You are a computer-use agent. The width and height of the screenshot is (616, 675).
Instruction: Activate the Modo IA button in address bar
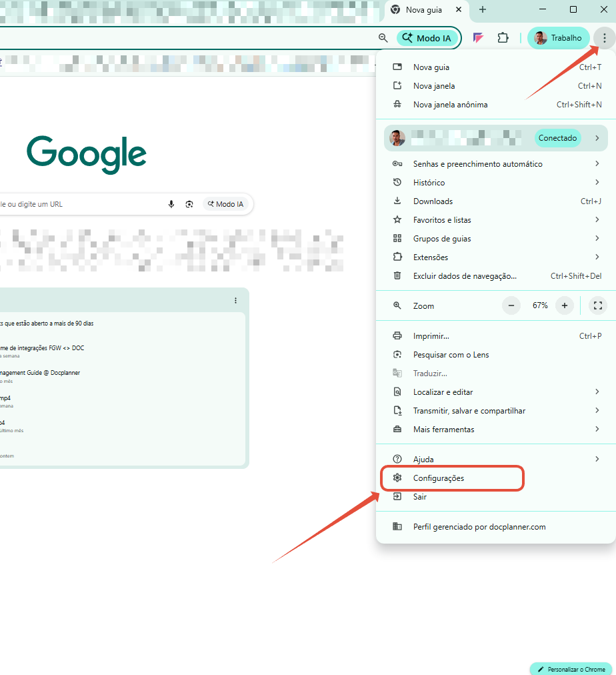tap(427, 38)
